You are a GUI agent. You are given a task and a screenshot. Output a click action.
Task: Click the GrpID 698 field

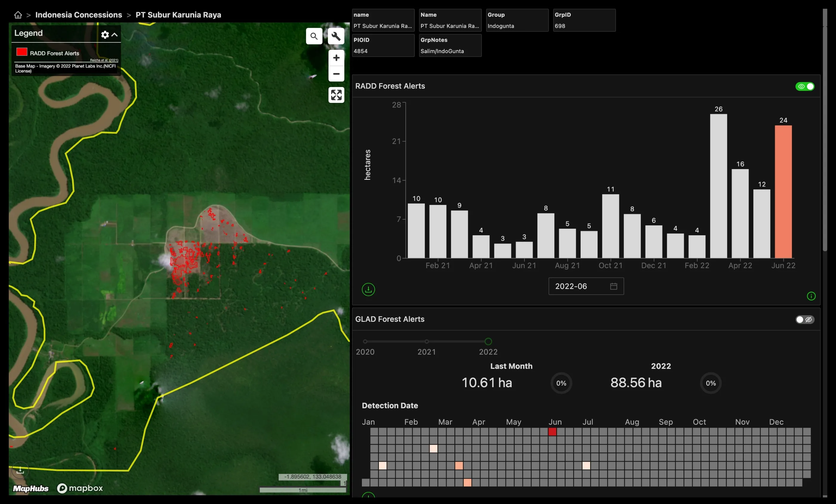tap(584, 20)
